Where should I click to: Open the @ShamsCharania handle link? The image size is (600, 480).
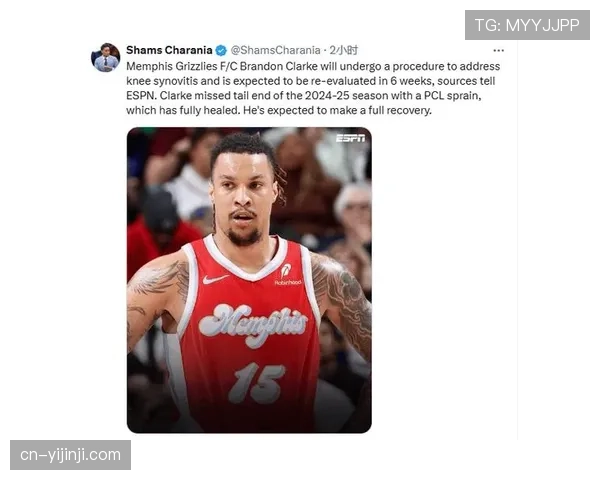(276, 50)
